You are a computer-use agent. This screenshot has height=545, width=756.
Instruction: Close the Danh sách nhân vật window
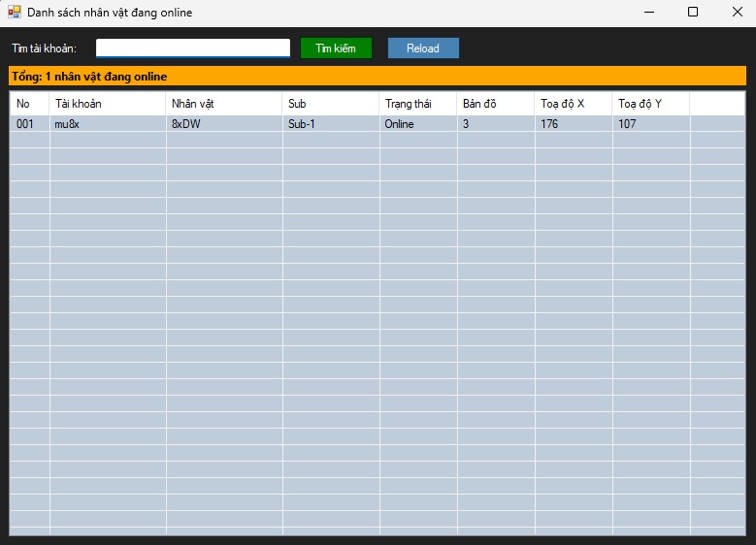(738, 12)
